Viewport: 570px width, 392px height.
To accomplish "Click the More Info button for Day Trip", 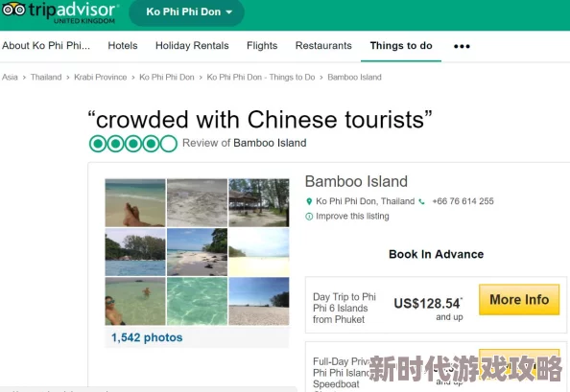I will [519, 300].
